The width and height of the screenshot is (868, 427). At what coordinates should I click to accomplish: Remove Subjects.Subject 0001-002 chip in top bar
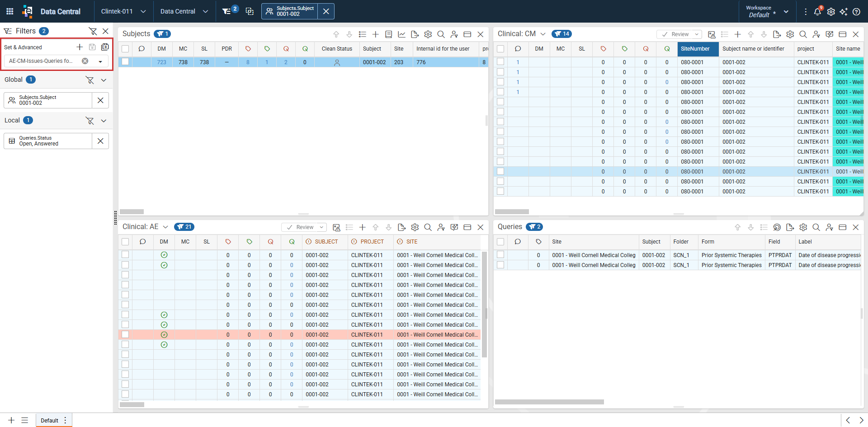pos(326,11)
